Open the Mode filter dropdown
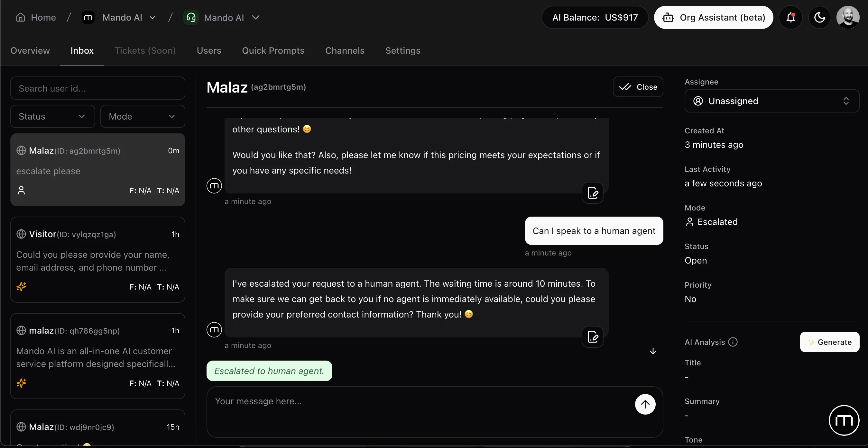 (143, 116)
